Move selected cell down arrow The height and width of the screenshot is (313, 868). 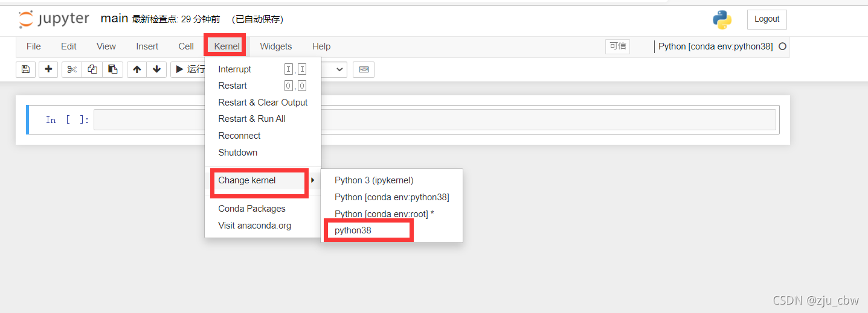(x=156, y=69)
